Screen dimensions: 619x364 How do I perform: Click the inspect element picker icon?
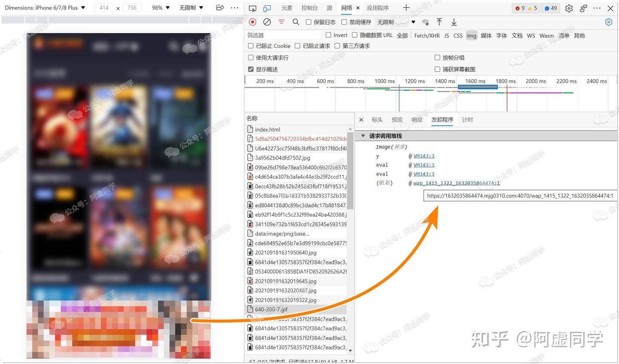click(x=253, y=8)
